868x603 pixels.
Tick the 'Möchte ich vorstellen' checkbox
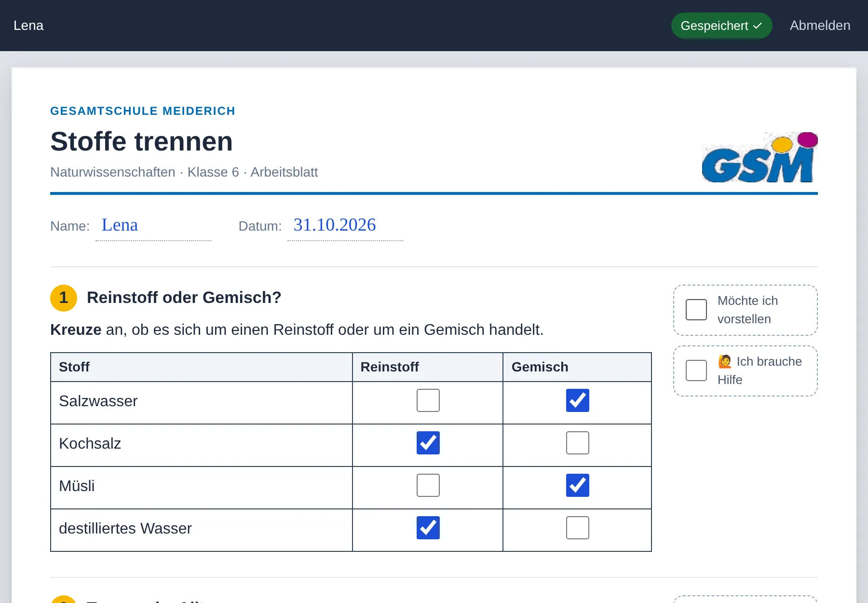696,310
